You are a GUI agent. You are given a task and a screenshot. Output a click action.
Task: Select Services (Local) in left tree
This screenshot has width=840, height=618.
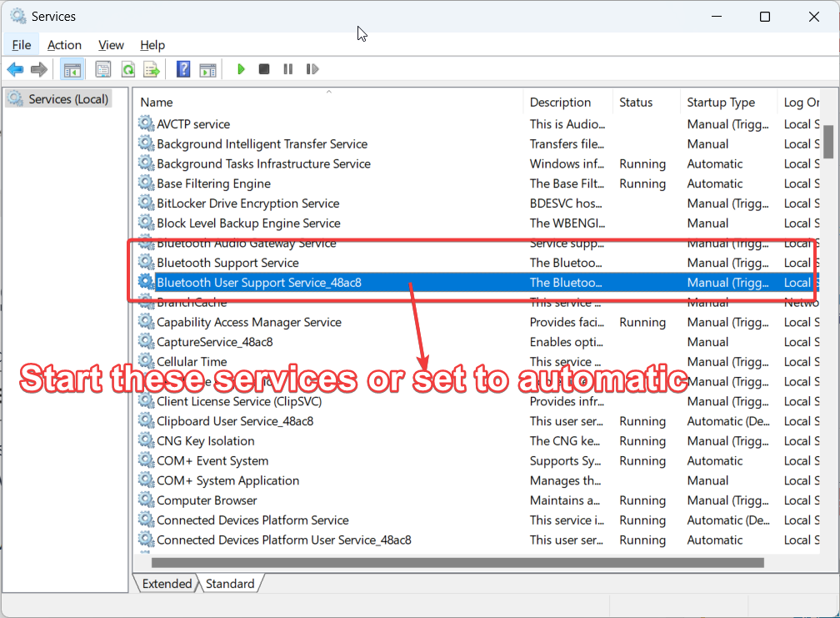click(x=67, y=99)
